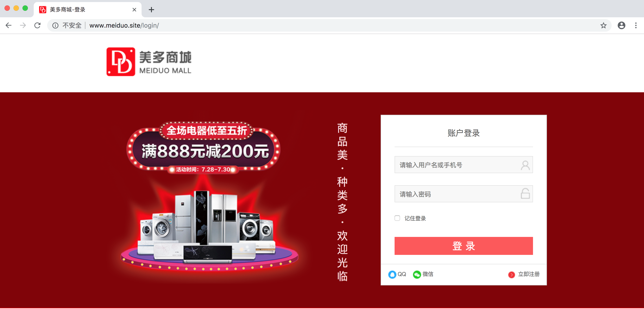Reload the page
The width and height of the screenshot is (644, 309).
click(x=38, y=25)
